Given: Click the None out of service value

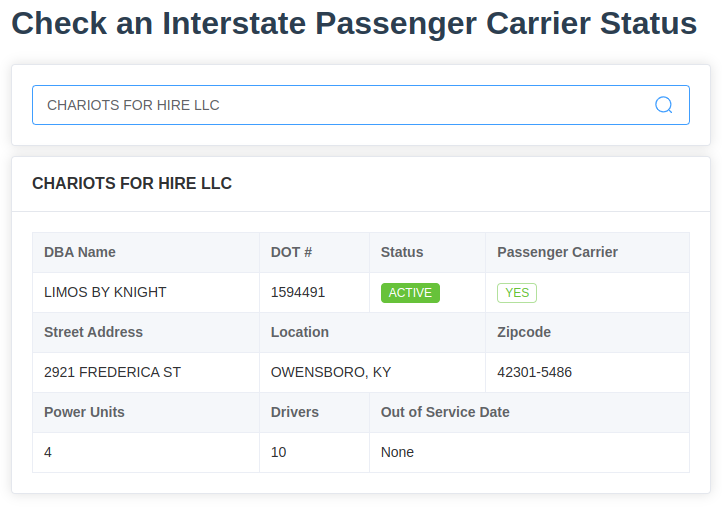Looking at the screenshot, I should point(397,452).
